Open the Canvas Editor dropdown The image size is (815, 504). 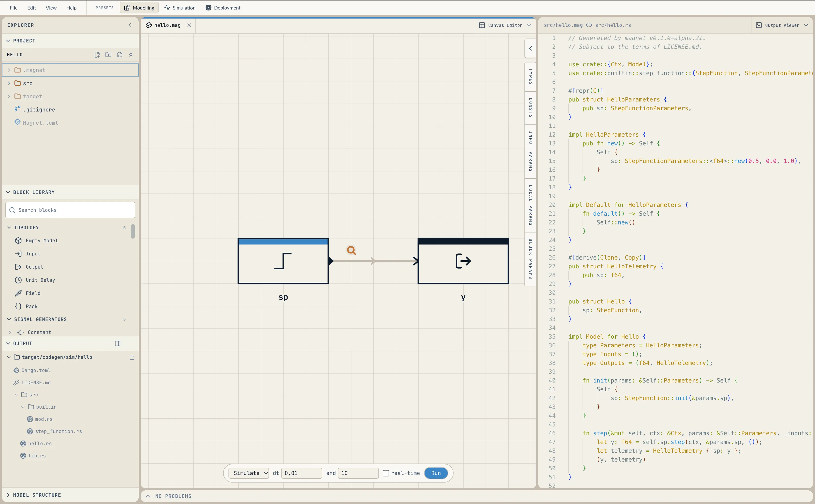pos(505,25)
